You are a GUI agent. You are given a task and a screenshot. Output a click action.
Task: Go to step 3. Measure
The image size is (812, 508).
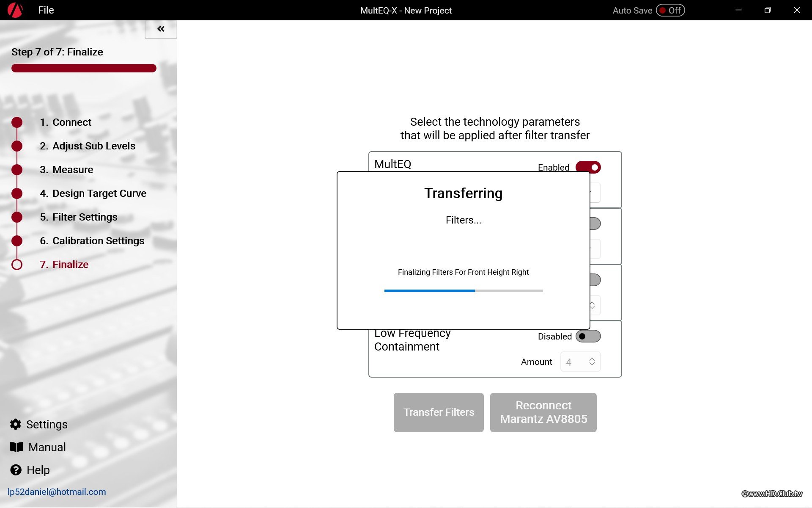66,170
